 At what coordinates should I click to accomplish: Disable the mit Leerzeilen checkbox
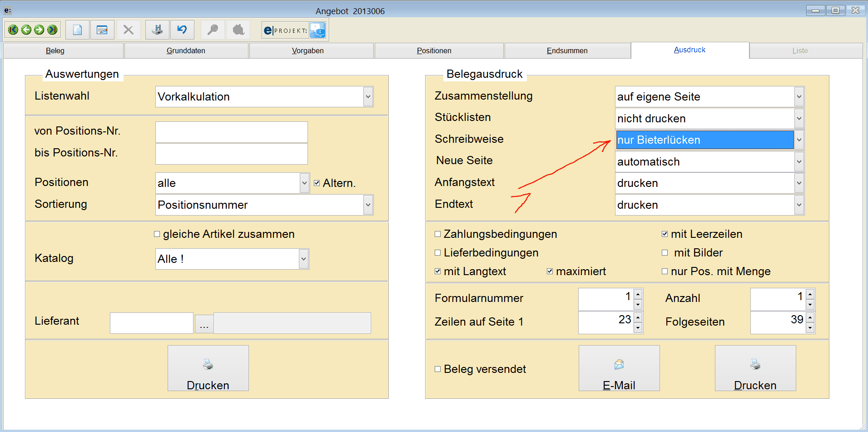[x=665, y=234]
